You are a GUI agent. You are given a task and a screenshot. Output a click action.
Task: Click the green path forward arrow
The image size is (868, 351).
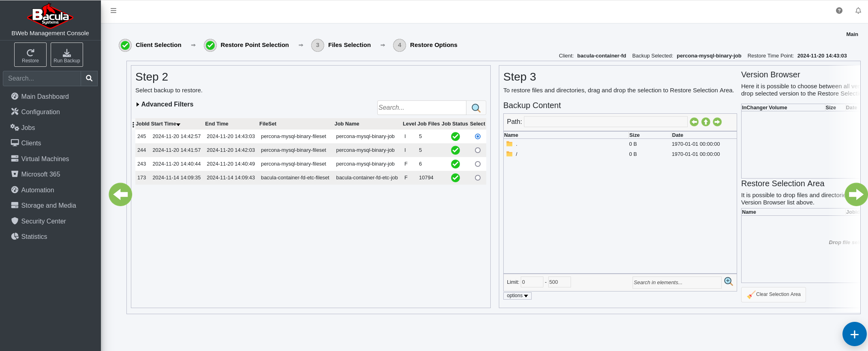717,122
